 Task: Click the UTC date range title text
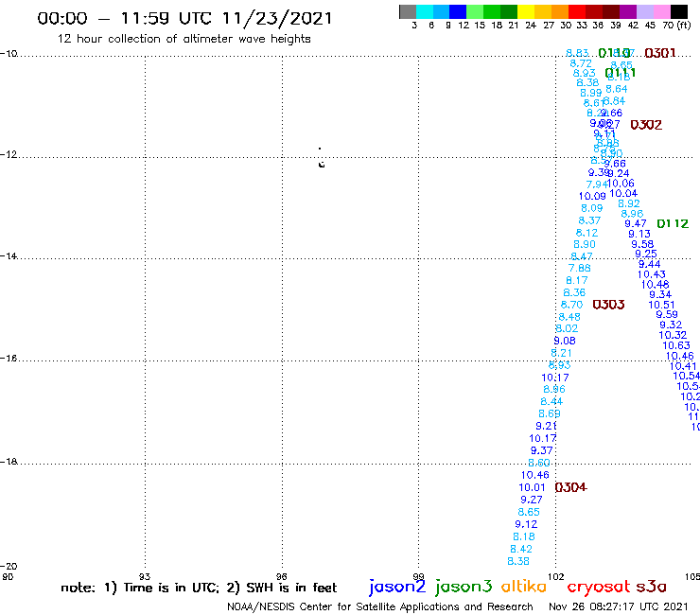(184, 18)
